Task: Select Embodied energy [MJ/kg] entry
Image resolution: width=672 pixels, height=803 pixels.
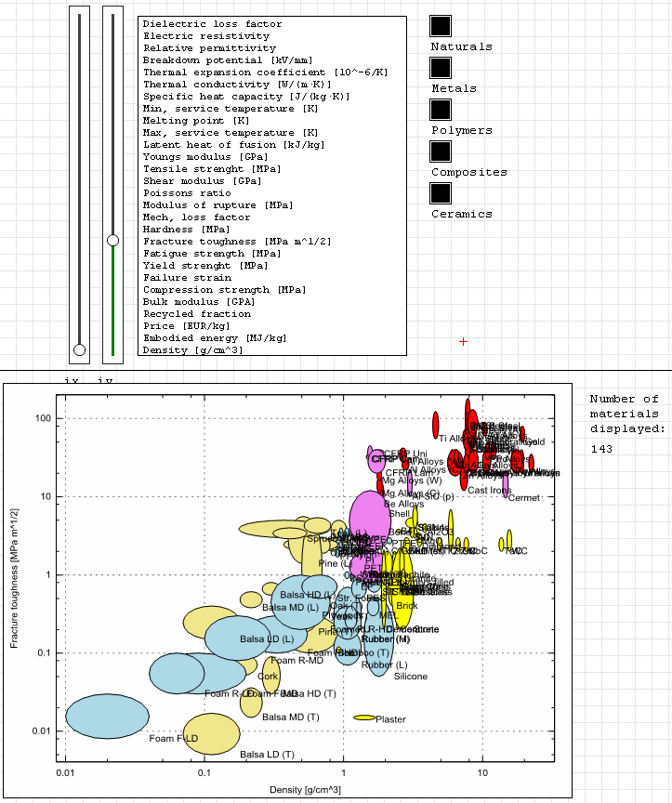Action: coord(215,338)
